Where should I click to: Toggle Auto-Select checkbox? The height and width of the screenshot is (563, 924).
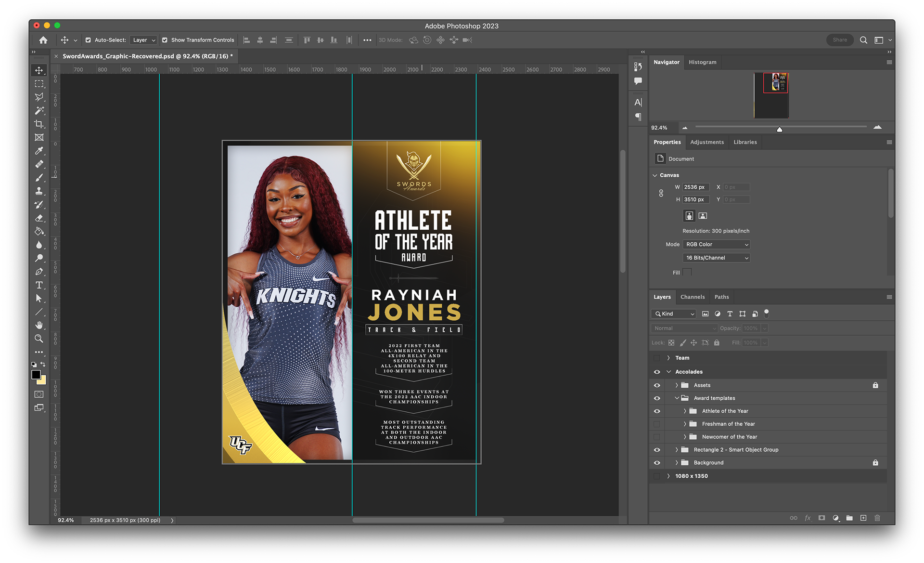coord(88,40)
